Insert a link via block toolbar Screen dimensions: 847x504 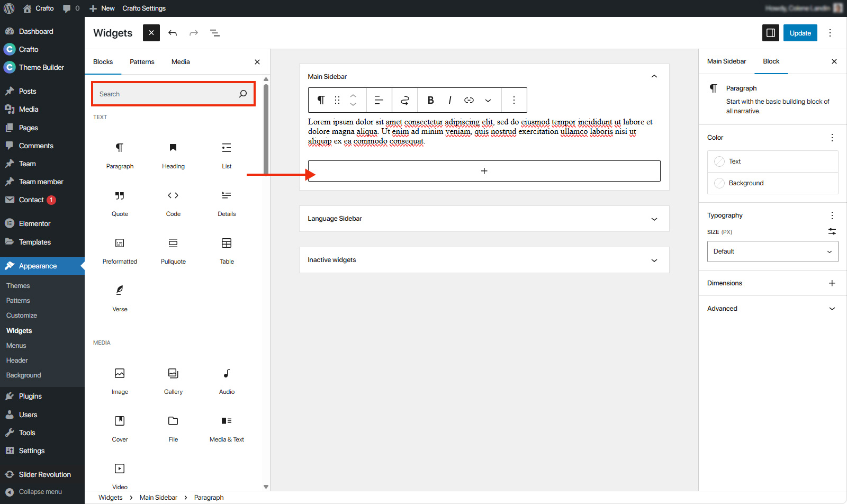point(469,100)
